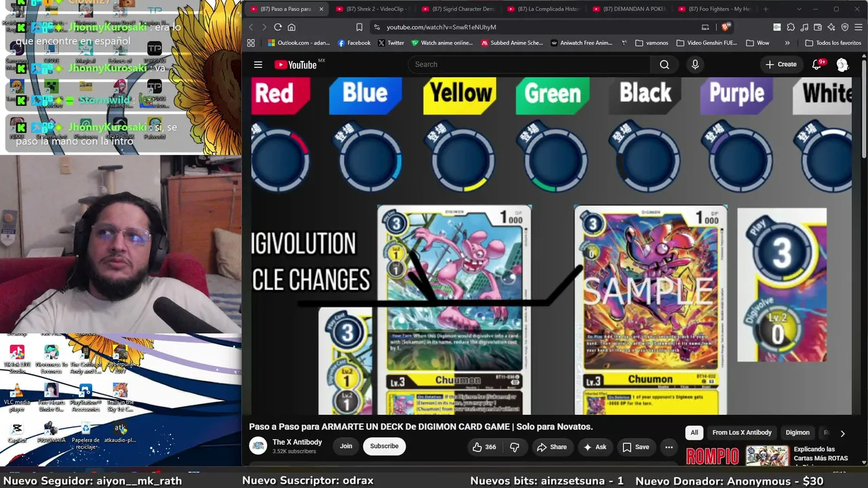
Task: Open TikTok LIVE Studio desktop shortcut
Action: pyautogui.click(x=17, y=359)
